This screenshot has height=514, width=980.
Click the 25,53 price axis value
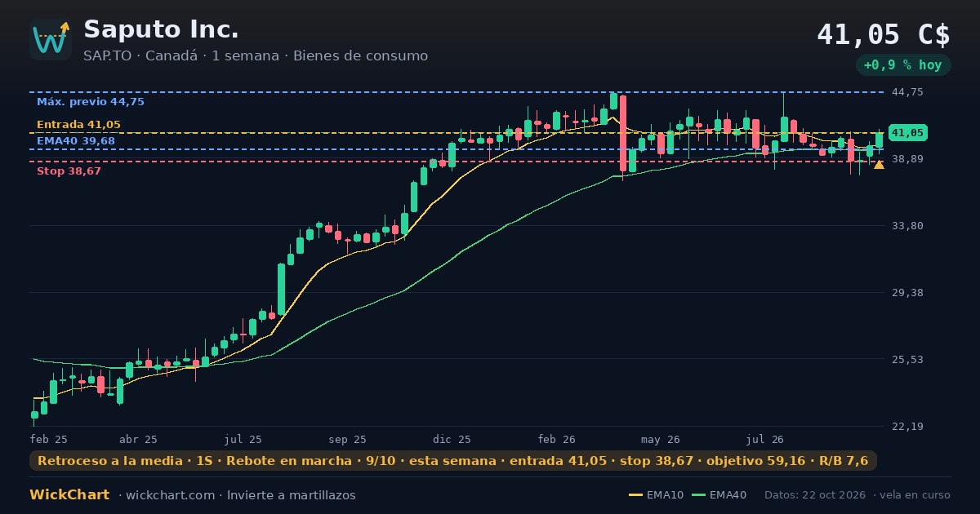click(x=907, y=360)
